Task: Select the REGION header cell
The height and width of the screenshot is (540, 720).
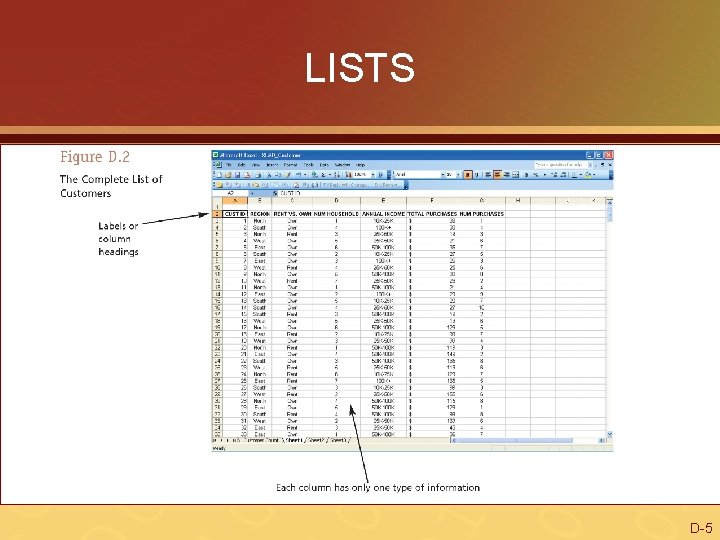Action: point(259,214)
